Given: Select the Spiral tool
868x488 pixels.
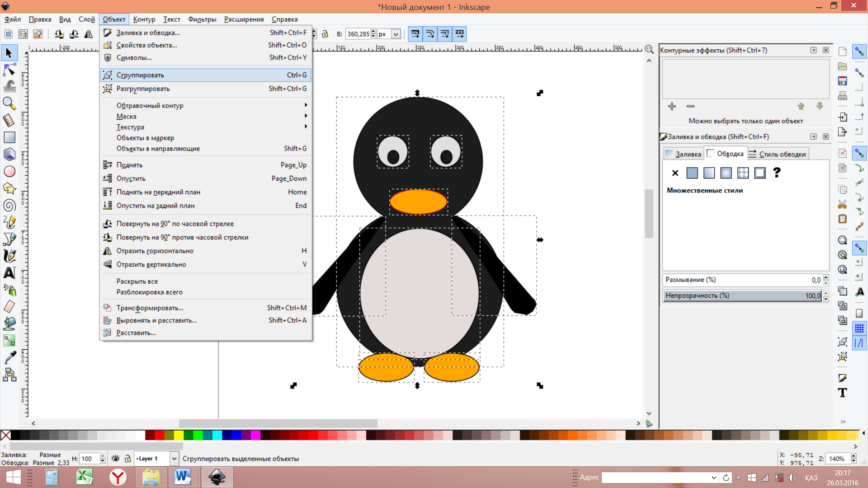Looking at the screenshot, I should (x=9, y=205).
